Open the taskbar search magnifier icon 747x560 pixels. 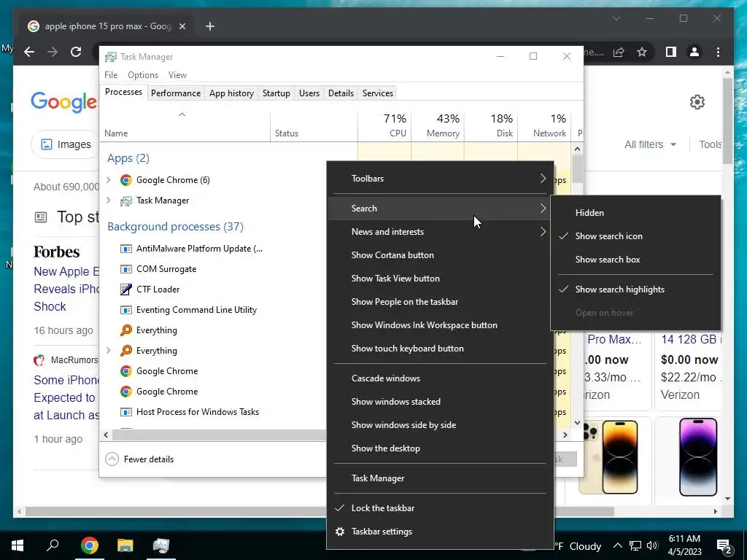pos(53,545)
